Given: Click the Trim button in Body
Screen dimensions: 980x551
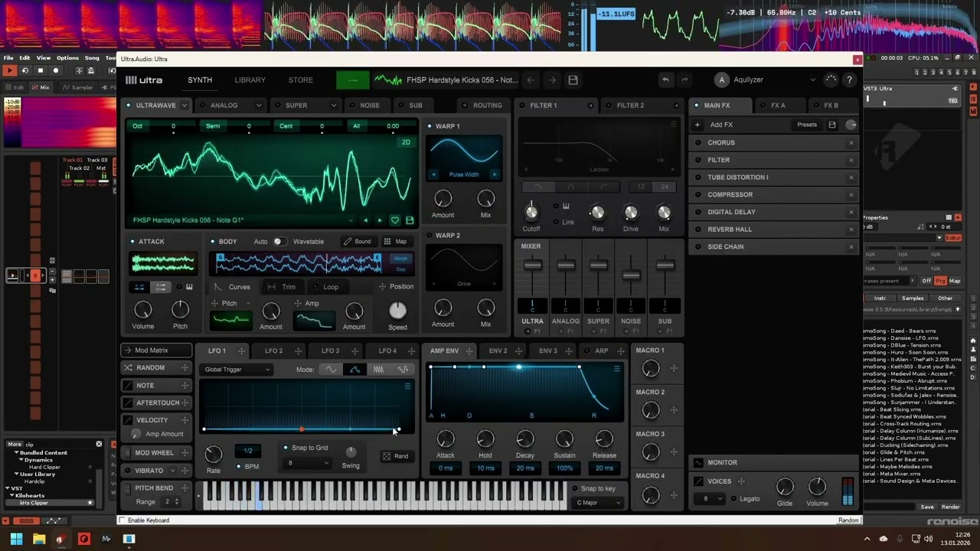Looking at the screenshot, I should [282, 287].
